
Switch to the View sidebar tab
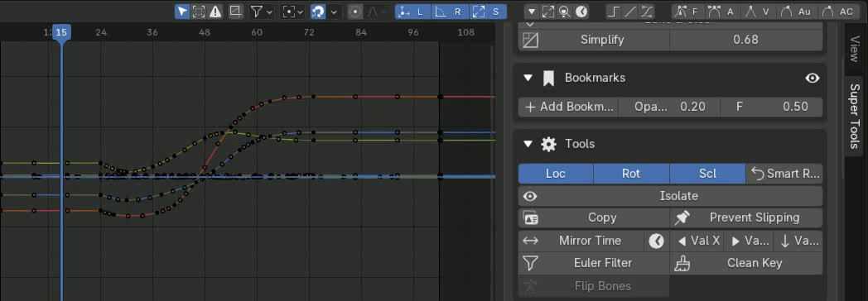click(853, 50)
